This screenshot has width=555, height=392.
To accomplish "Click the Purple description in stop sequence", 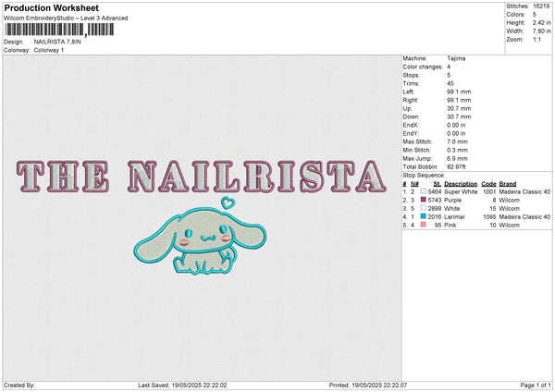I will 452,201.
